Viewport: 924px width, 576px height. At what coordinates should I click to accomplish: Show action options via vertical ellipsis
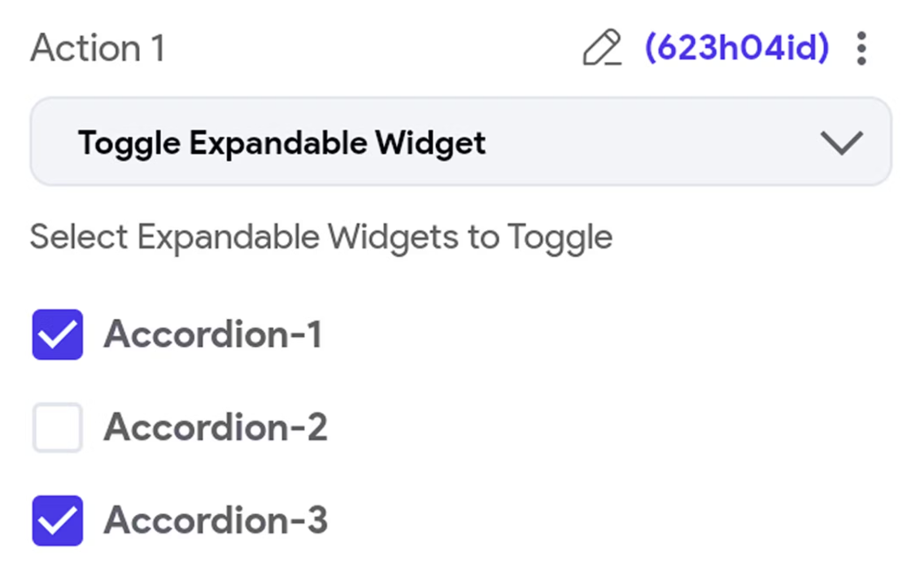pos(861,49)
